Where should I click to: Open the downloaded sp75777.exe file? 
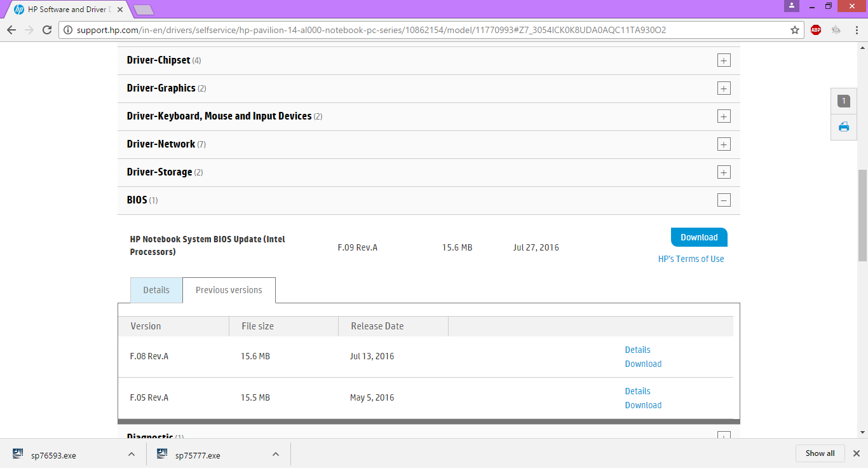tap(198, 455)
